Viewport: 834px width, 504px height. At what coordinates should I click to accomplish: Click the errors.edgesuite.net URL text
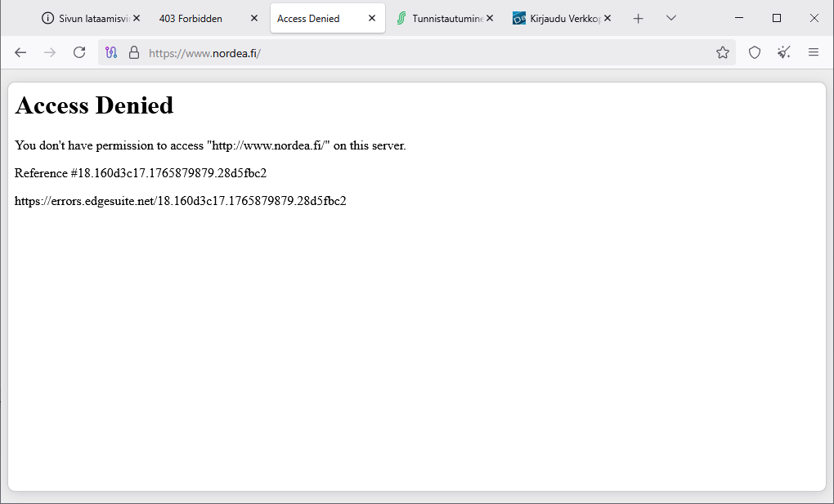click(181, 201)
